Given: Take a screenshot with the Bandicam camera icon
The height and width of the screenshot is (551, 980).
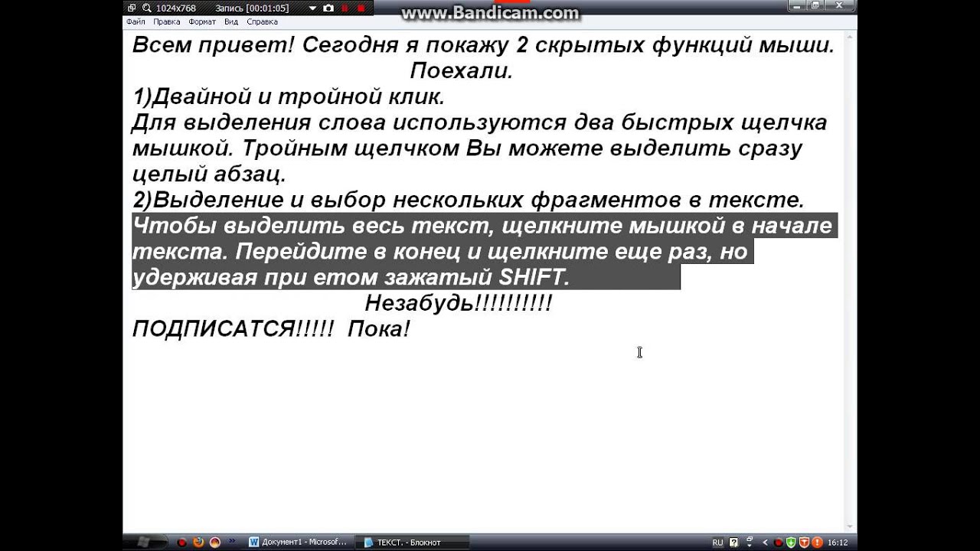Looking at the screenshot, I should click(x=328, y=8).
